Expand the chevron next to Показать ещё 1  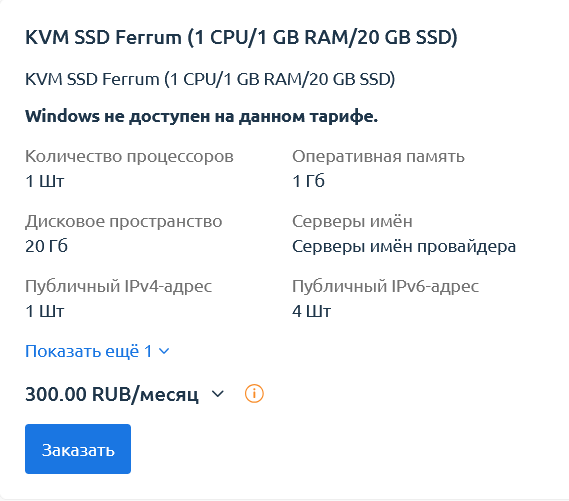tap(164, 351)
